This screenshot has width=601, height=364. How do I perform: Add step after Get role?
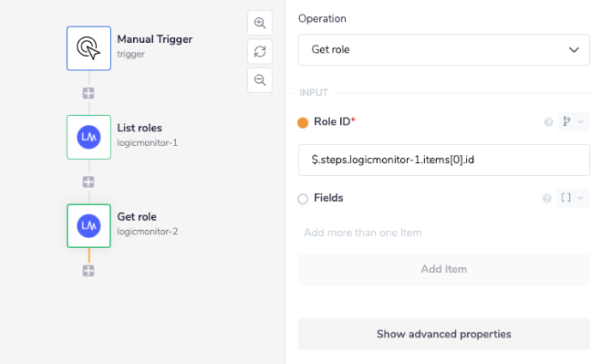88,270
